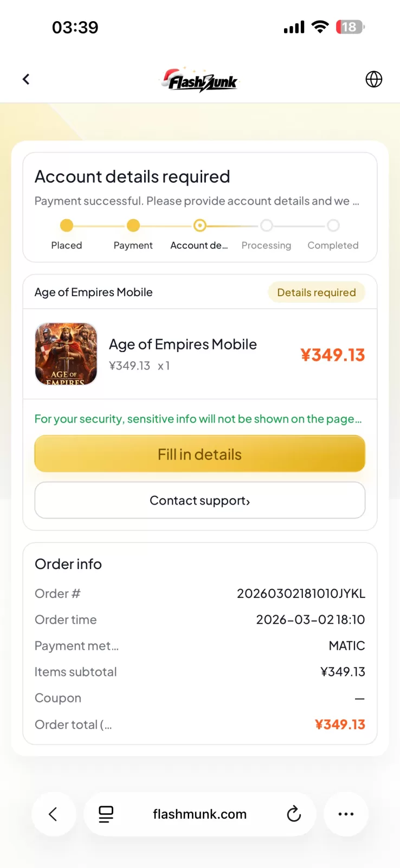Tap the order number 20260302181010JYKL
This screenshot has width=400, height=868.
pos(301,593)
